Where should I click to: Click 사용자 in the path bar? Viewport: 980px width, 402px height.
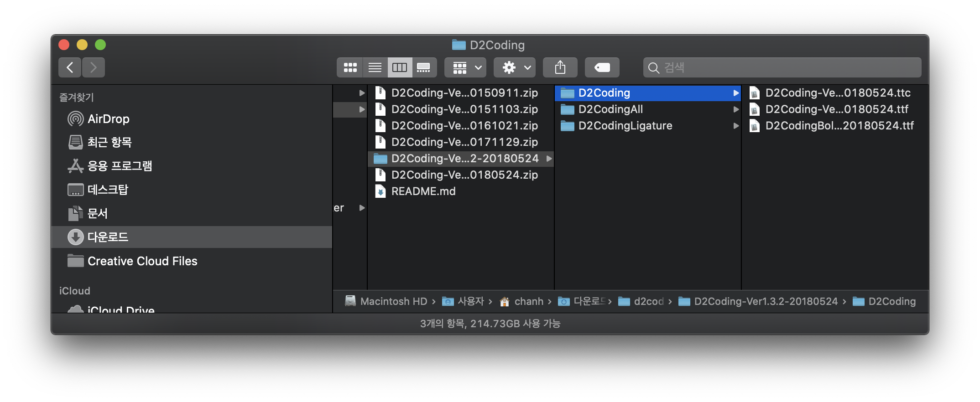click(463, 301)
